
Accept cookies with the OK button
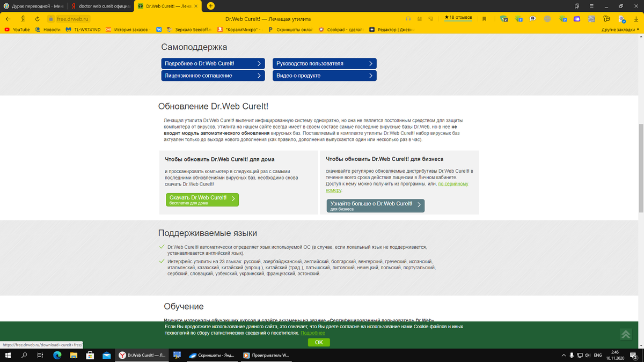click(319, 342)
